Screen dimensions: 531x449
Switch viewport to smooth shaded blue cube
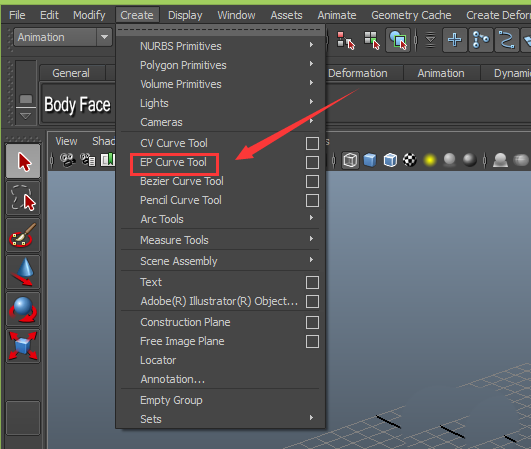(x=370, y=160)
